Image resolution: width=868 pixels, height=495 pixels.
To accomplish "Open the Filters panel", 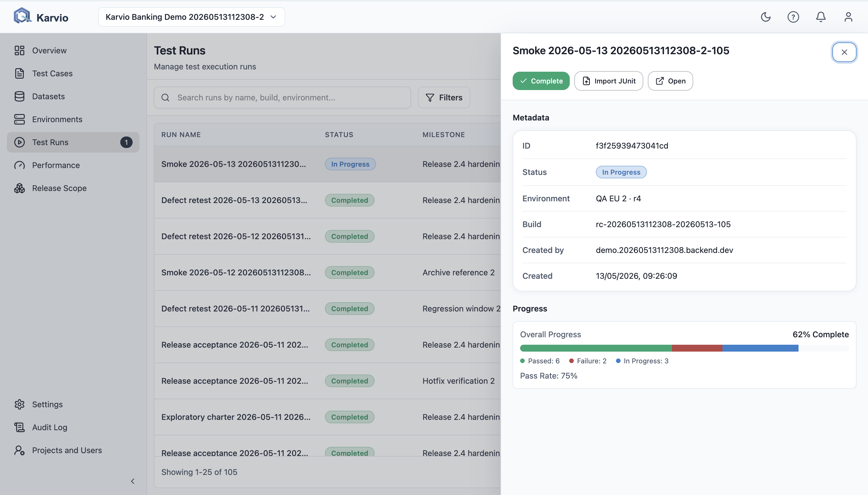I will click(x=444, y=98).
